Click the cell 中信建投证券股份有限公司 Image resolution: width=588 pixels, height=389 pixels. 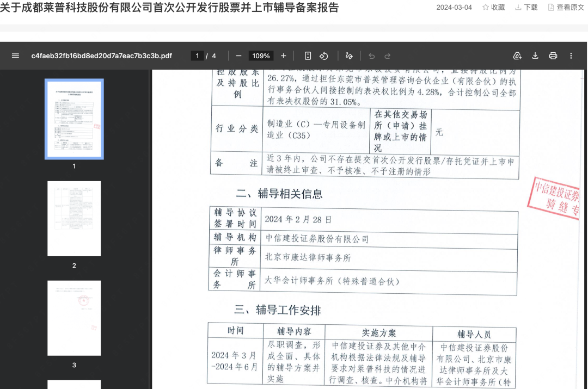[317, 238]
